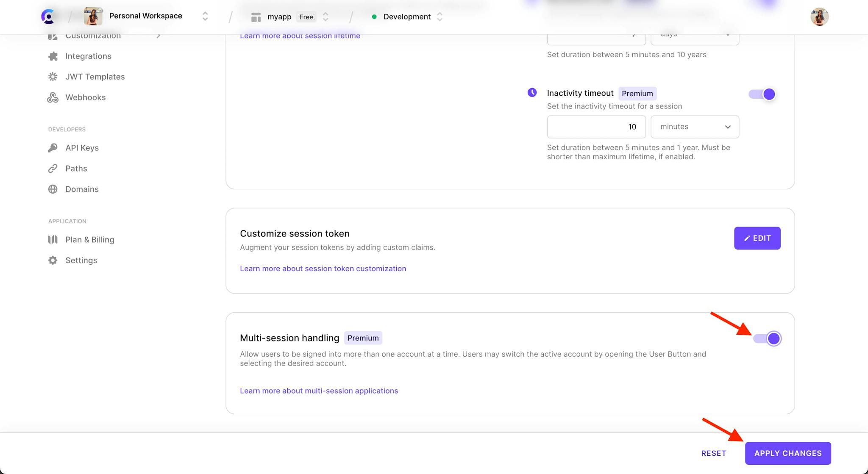Toggle the Inactivity timeout switch on
The height and width of the screenshot is (474, 868).
(761, 93)
